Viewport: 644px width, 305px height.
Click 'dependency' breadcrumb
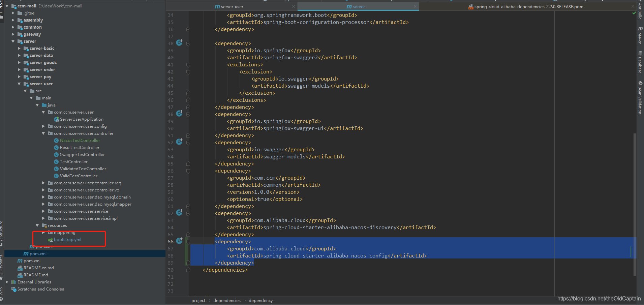click(260, 301)
